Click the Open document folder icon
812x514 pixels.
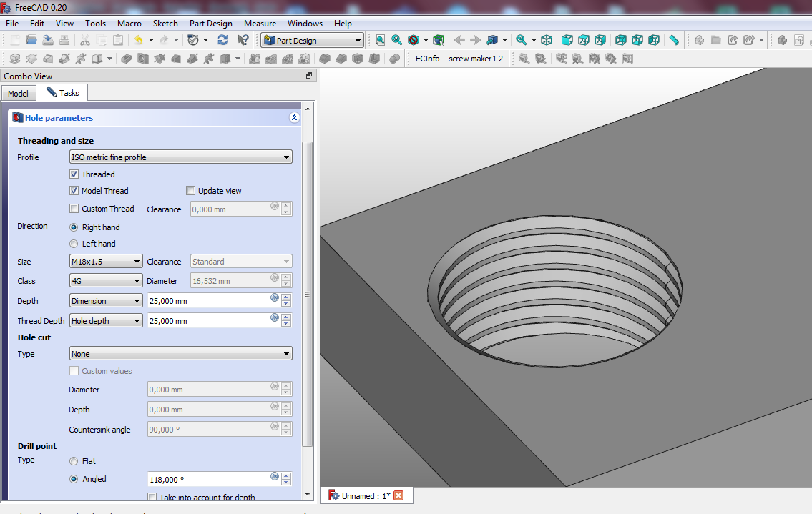(31, 41)
